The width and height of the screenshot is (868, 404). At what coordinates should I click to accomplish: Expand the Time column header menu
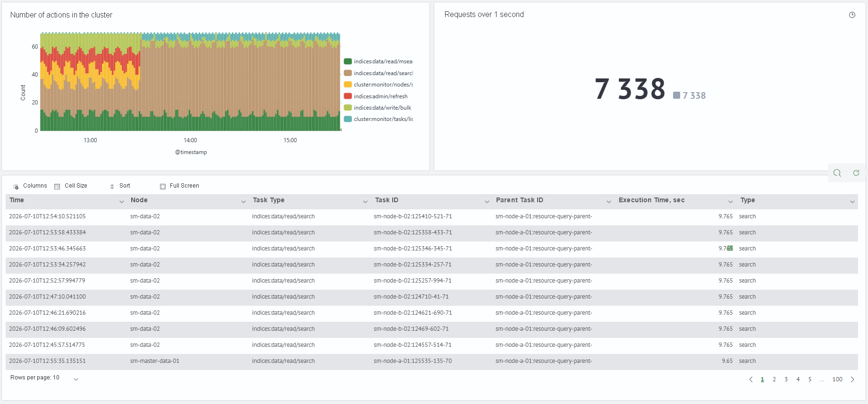tap(122, 202)
